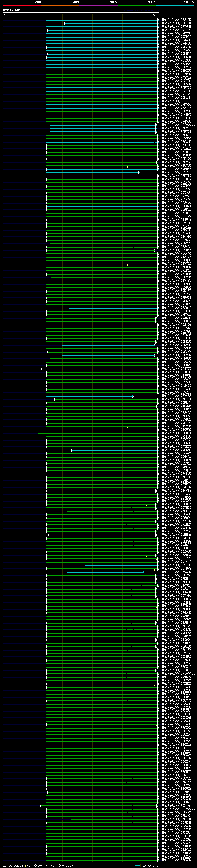This screenshot has width=197, height=868.
Task: Select label UniRef100_O80357
Action: (x=176, y=572)
